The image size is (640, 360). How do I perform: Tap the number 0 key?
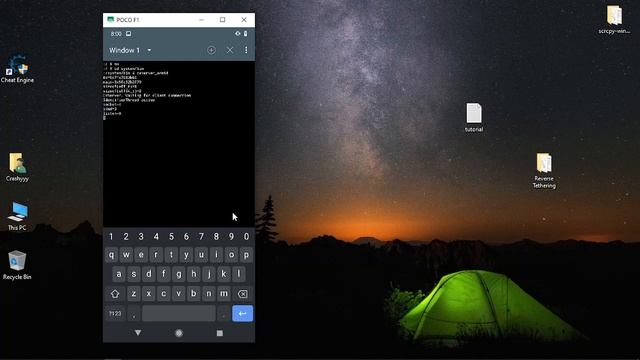coord(247,236)
